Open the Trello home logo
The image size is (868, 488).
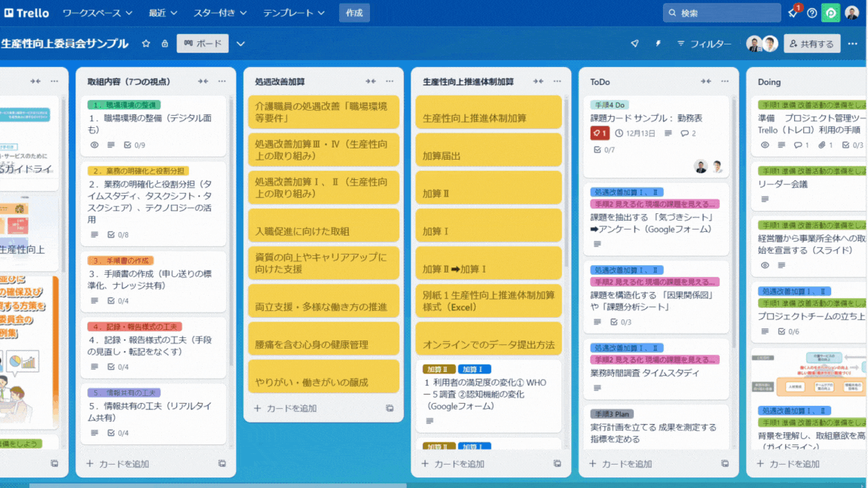point(26,13)
